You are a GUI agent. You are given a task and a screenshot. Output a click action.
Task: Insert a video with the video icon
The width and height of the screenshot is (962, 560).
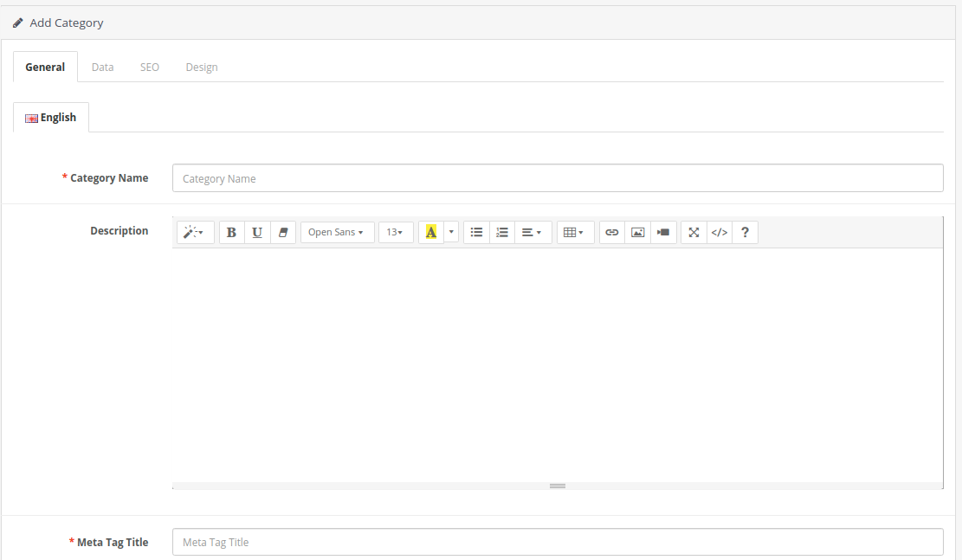coord(663,233)
